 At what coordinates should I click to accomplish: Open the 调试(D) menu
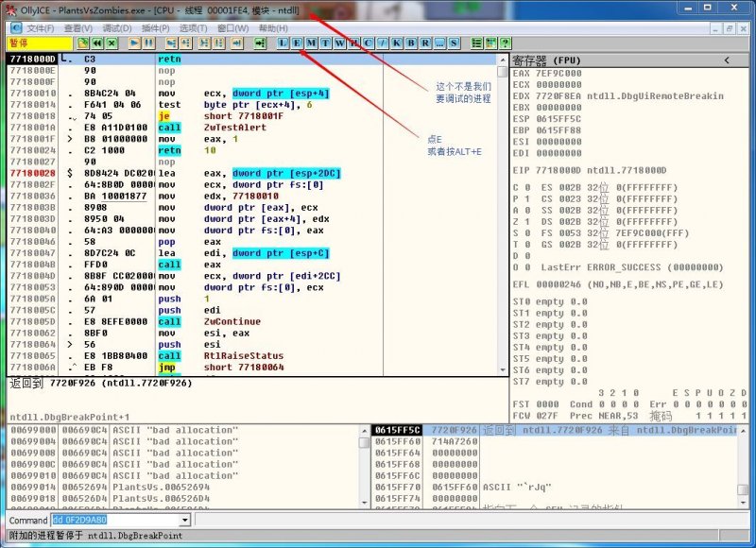[x=117, y=28]
